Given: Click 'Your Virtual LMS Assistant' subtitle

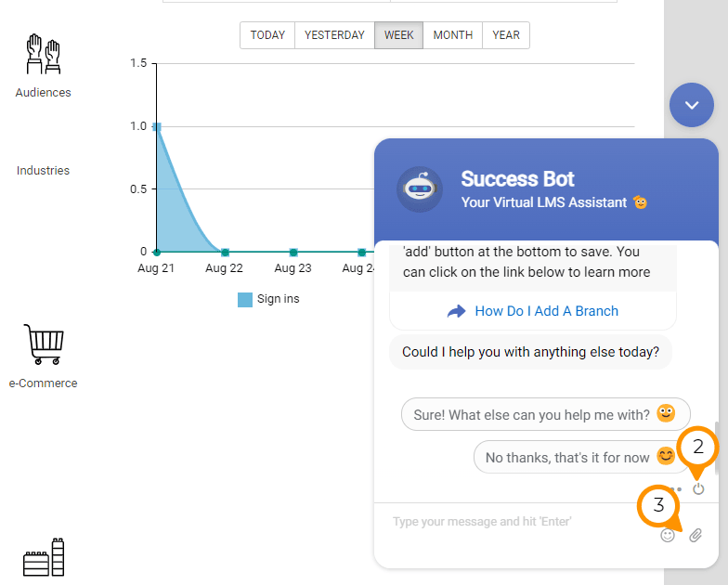Looking at the screenshot, I should tap(544, 202).
